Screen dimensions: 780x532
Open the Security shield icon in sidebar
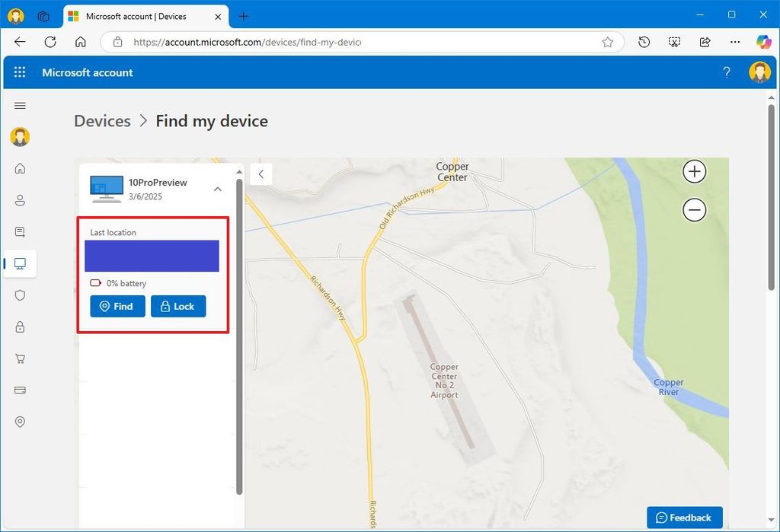(20, 295)
